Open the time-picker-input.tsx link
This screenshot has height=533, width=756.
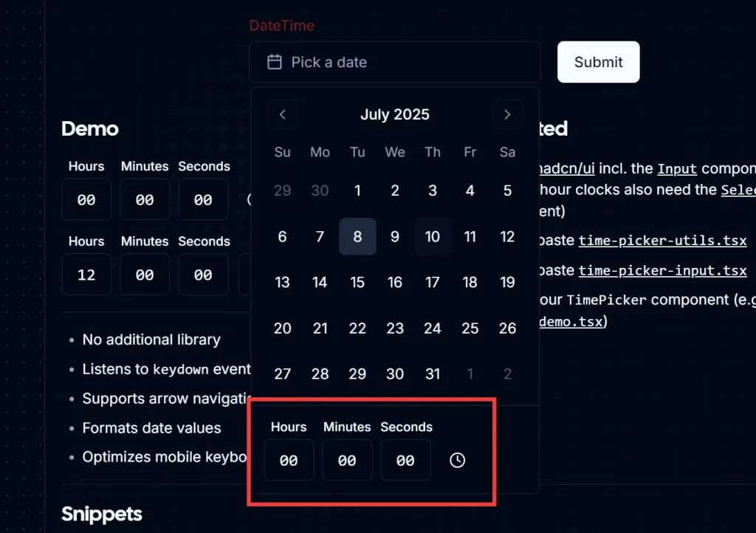[662, 270]
